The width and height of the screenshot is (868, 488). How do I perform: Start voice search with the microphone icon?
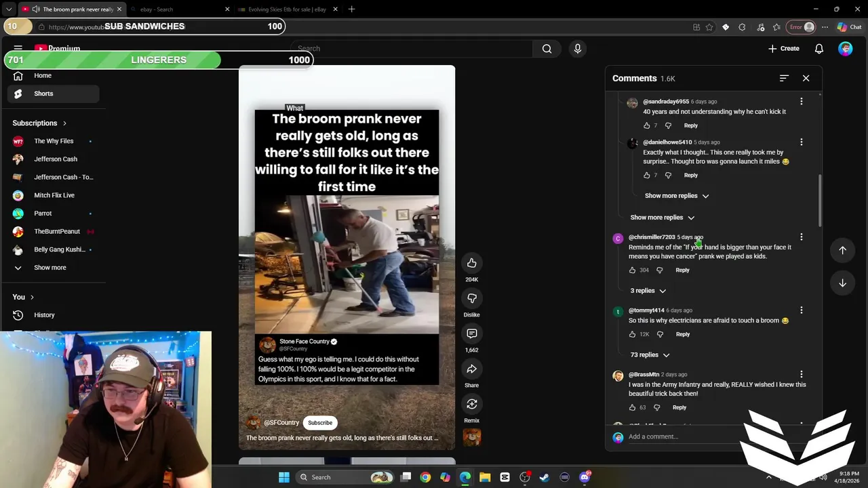coord(578,49)
